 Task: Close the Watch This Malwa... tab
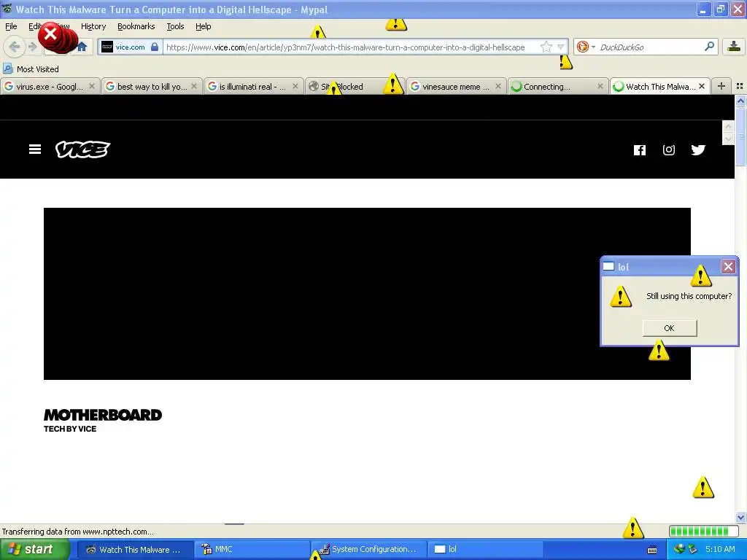(702, 86)
